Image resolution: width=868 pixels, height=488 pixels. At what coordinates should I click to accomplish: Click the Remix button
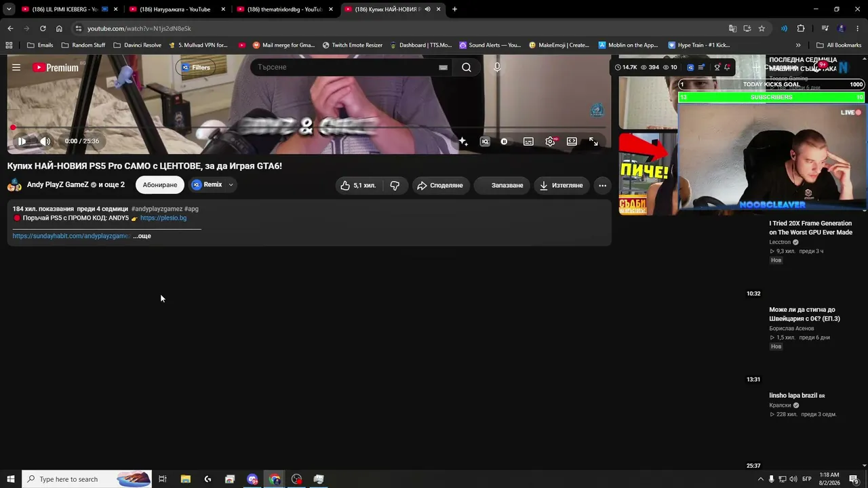(x=207, y=184)
